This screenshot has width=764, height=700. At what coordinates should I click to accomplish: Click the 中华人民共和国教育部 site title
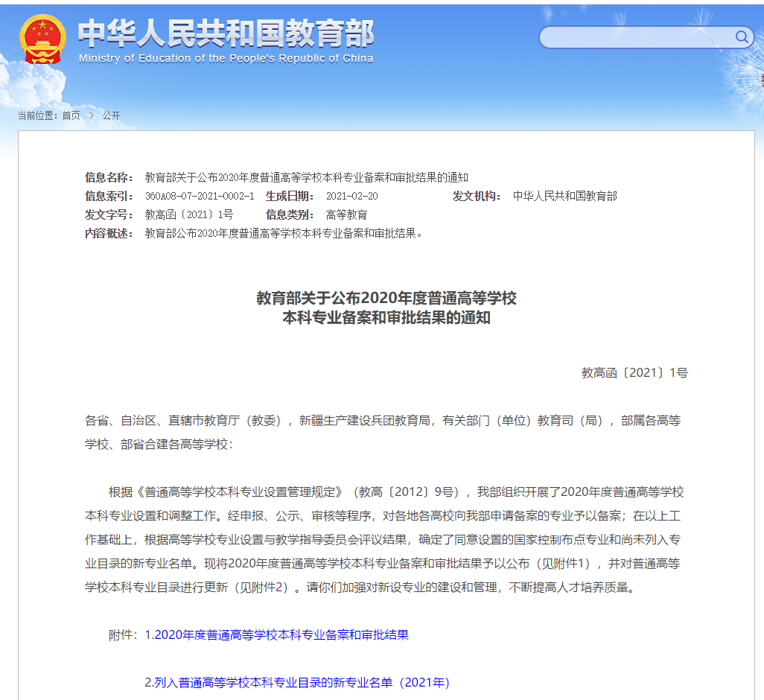pos(226,32)
